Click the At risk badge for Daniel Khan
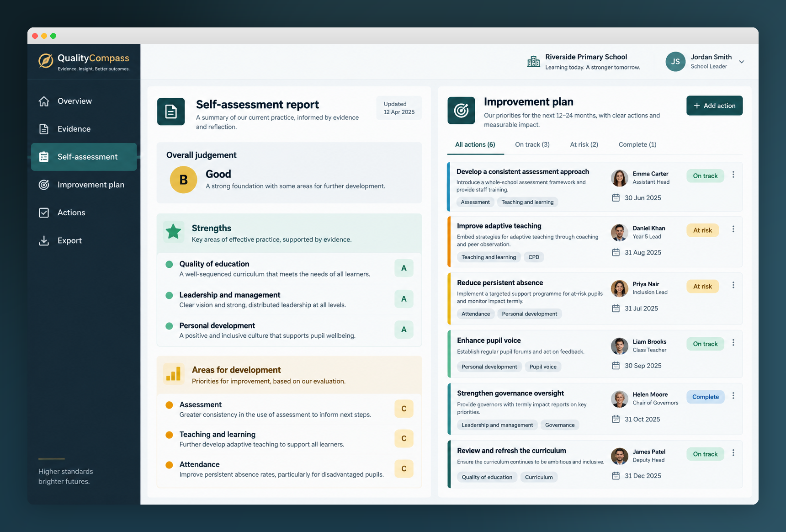Screen dimensions: 786x532 702,230
